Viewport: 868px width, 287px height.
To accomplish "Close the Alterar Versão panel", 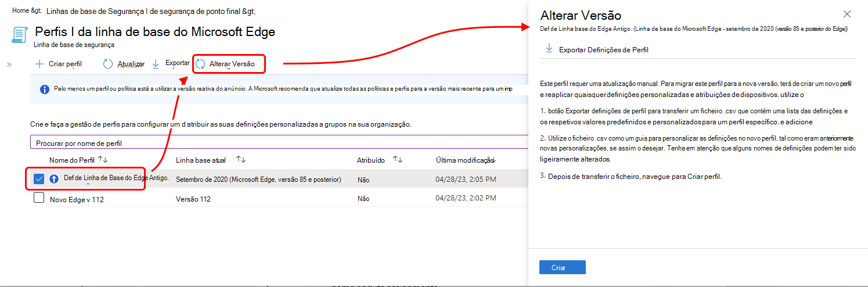I will click(847, 14).
